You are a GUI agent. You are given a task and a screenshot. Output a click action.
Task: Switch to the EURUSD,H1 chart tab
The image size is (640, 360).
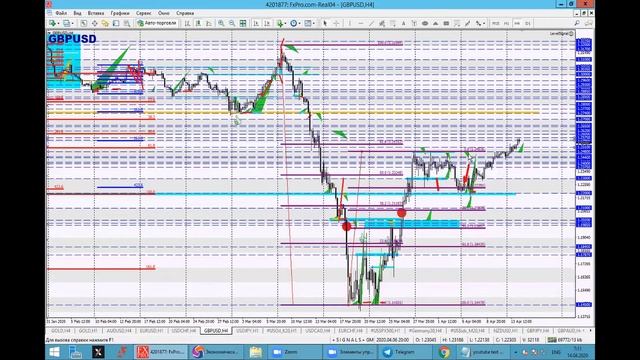(151, 331)
